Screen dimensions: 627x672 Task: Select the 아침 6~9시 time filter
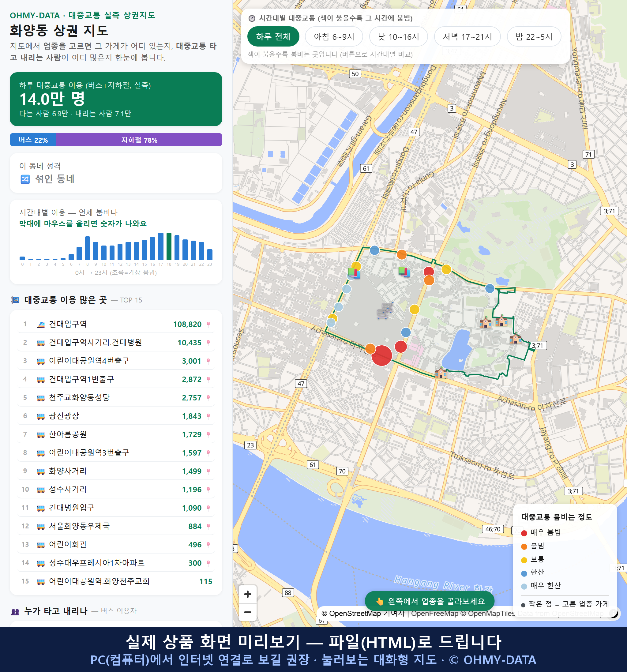click(334, 36)
